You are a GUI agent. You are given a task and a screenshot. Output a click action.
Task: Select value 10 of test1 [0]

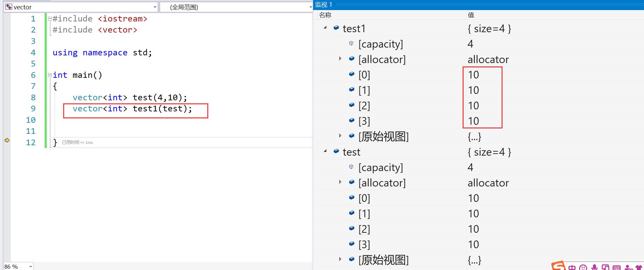473,75
